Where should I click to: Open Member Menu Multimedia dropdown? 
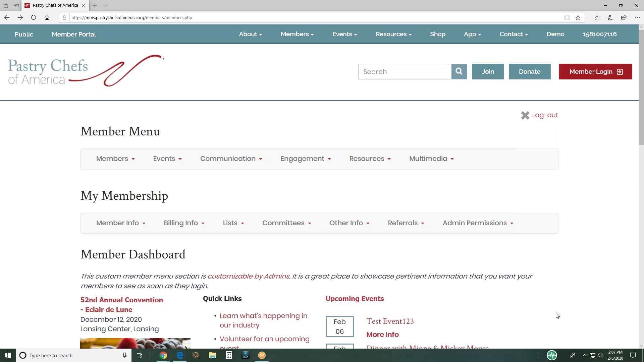(x=431, y=159)
